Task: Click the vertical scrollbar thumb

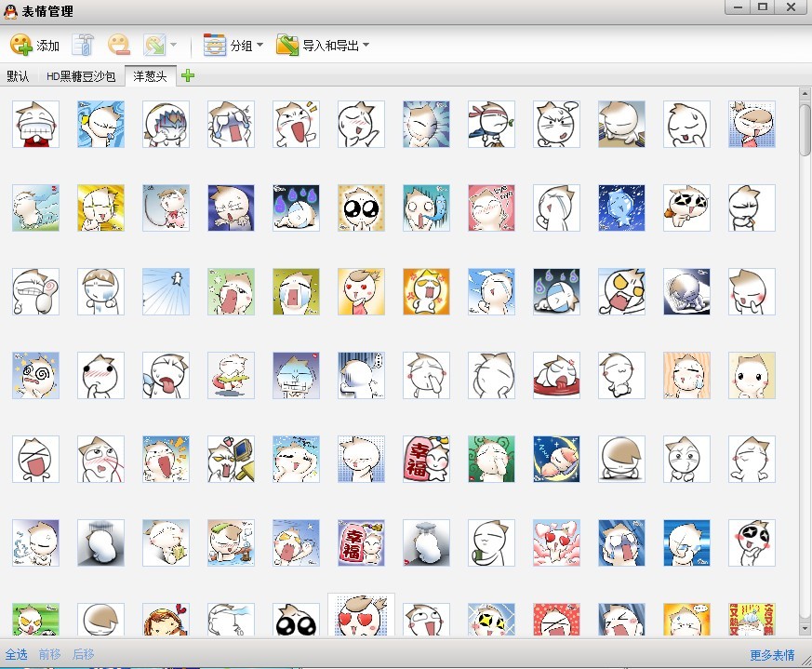Action: point(805,129)
